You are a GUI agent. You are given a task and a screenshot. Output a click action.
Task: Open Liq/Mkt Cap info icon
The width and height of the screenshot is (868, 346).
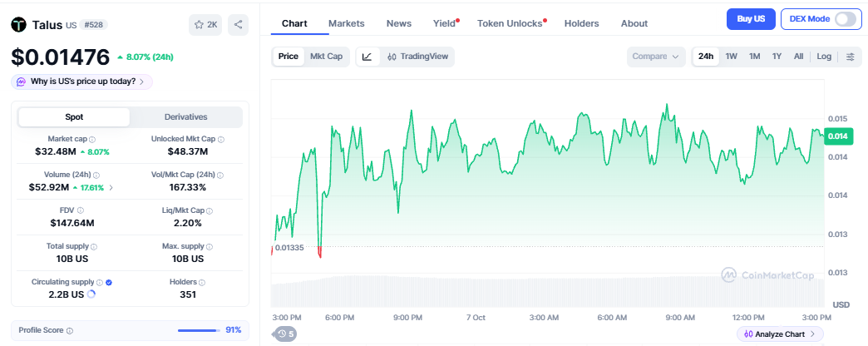pyautogui.click(x=210, y=211)
